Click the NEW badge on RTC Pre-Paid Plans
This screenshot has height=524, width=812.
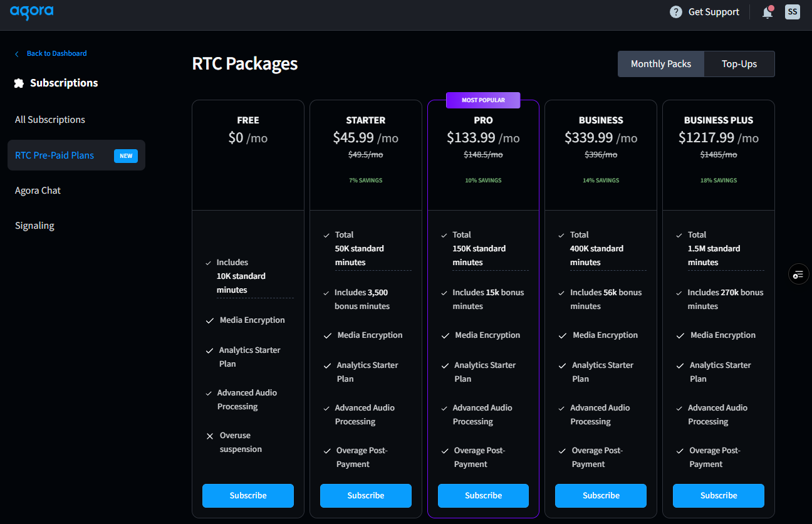[x=126, y=155]
